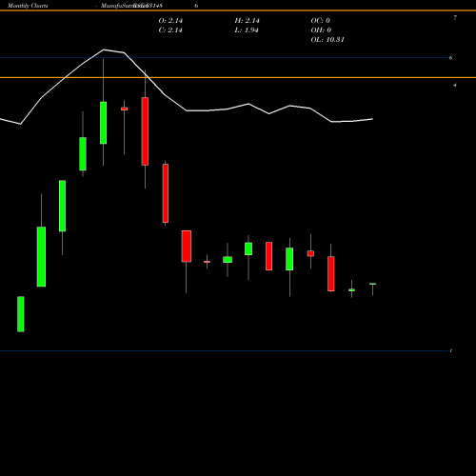Click the price axis label 4
Screen dimensions: 476x476
(455, 85)
